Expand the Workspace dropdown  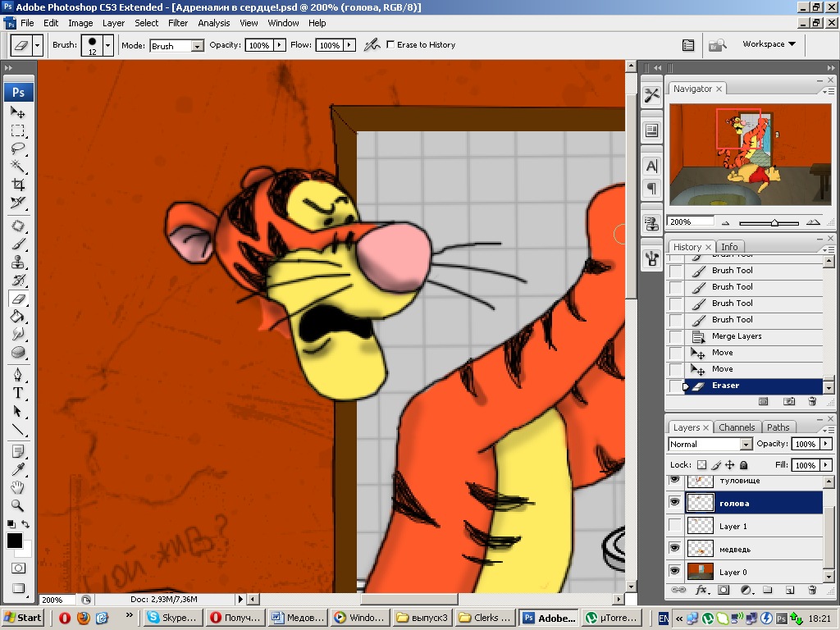click(x=769, y=44)
